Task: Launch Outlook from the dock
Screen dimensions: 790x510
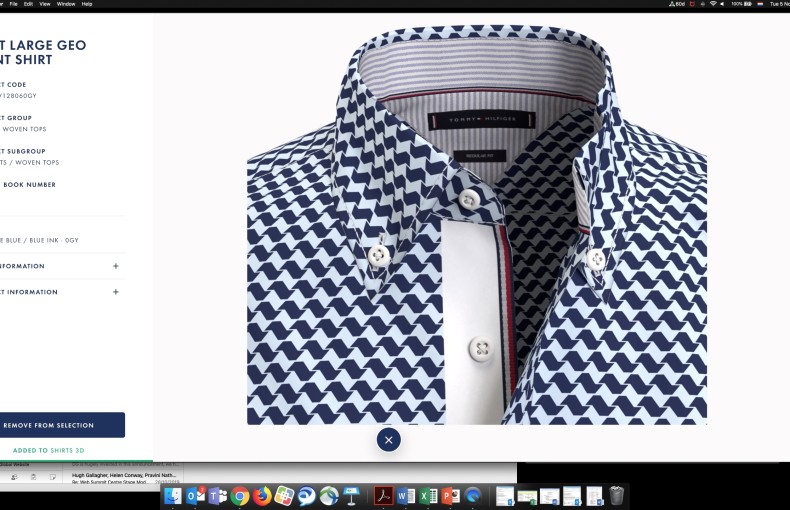Action: (195, 496)
